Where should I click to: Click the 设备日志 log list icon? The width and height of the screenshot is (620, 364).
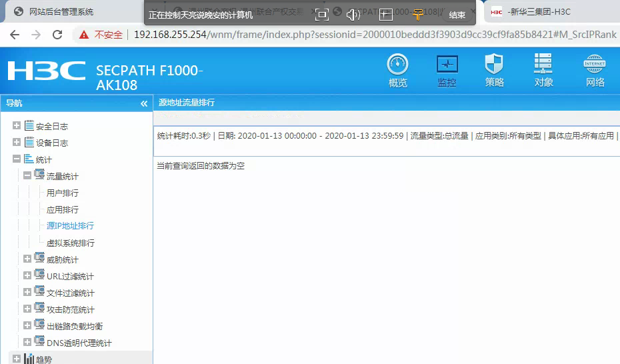29,142
